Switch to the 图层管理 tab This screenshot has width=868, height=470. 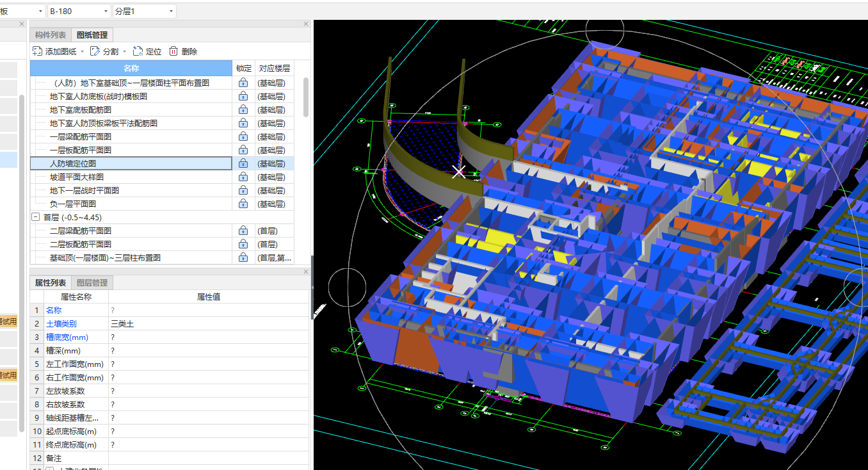pyautogui.click(x=92, y=282)
